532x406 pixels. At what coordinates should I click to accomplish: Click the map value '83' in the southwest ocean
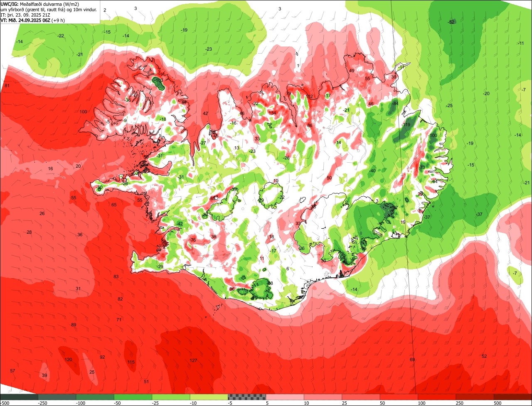point(116,276)
